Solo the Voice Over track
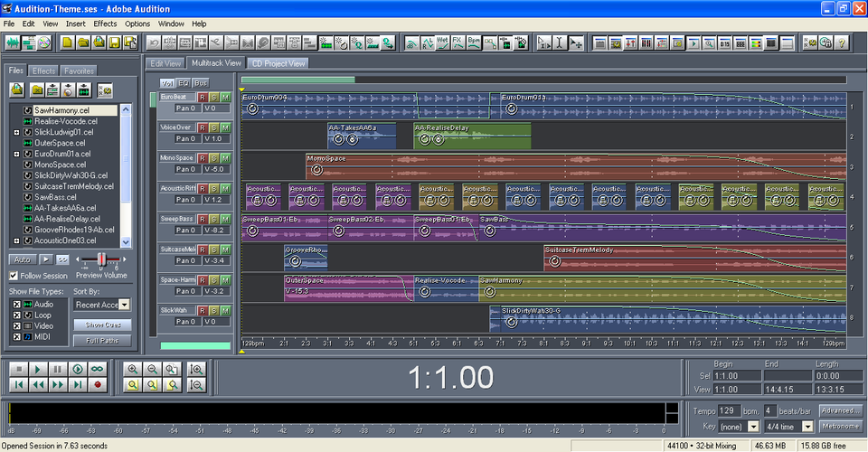Image resolution: width=868 pixels, height=452 pixels. [x=214, y=127]
